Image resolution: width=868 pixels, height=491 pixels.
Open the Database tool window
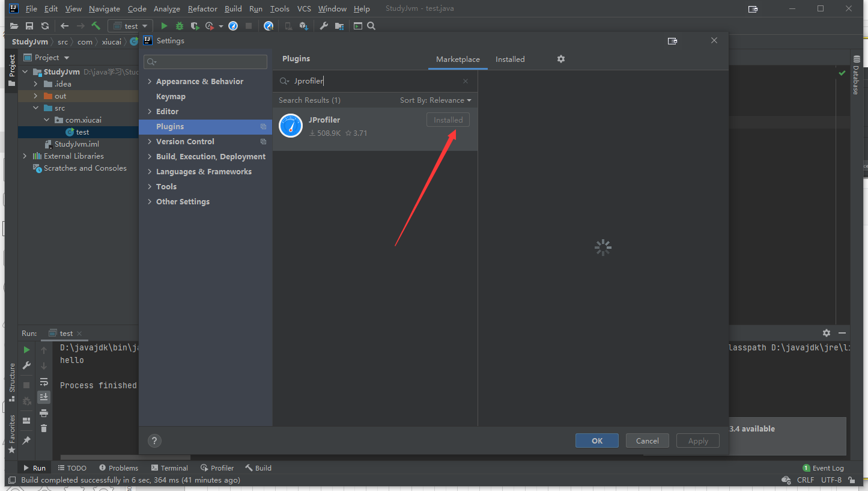(856, 75)
